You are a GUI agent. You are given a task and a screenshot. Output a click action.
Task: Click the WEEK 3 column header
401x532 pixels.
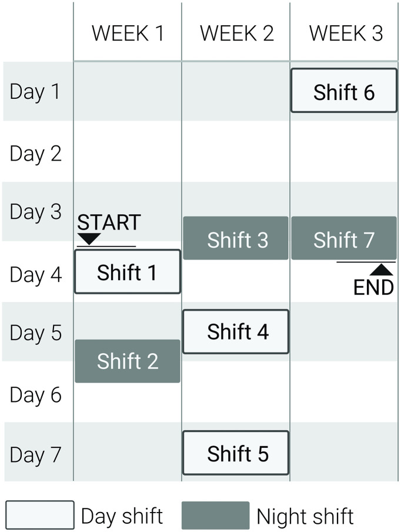coord(346,33)
